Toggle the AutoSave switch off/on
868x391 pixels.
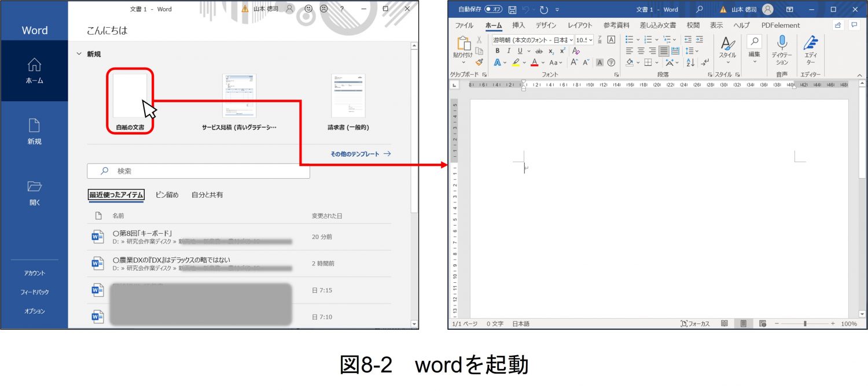[x=494, y=9]
